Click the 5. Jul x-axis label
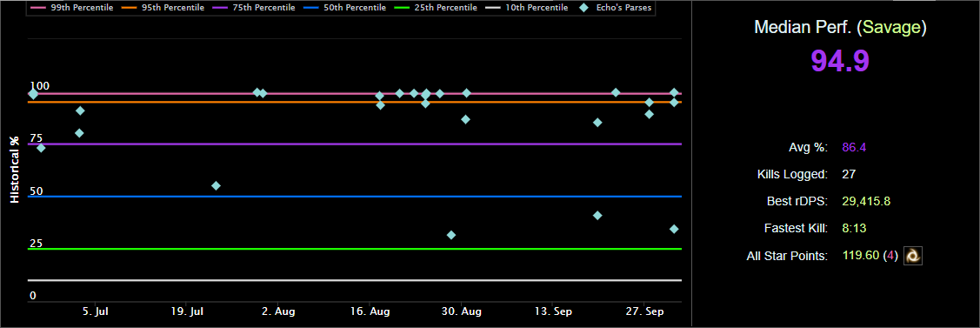The width and height of the screenshot is (980, 328). tap(95, 311)
